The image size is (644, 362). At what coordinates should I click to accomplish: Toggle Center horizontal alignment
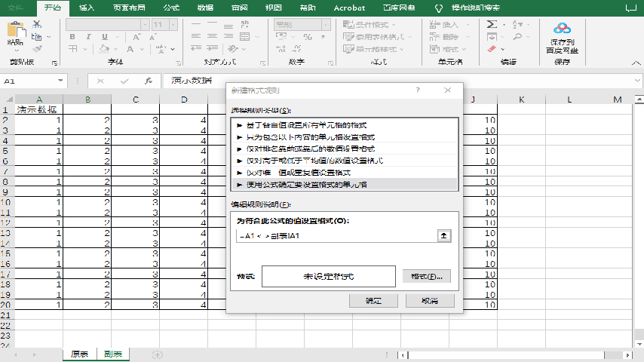point(212,36)
